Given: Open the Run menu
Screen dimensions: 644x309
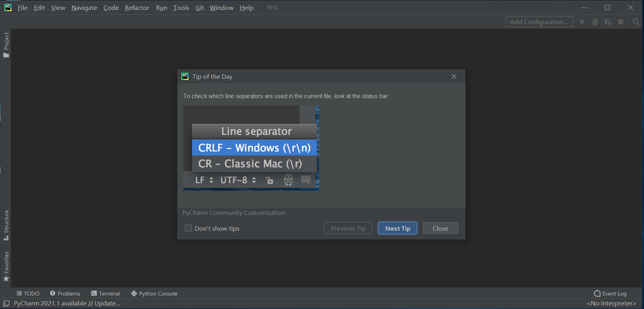Looking at the screenshot, I should coord(162,8).
